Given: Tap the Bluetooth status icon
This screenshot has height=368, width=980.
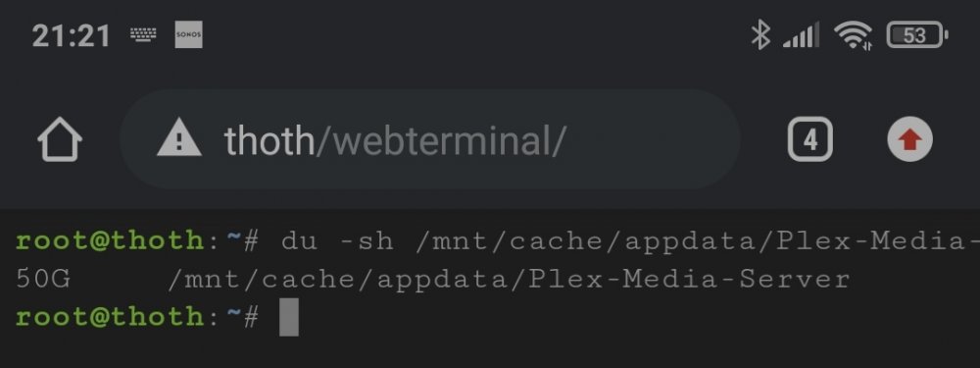Looking at the screenshot, I should 760,35.
